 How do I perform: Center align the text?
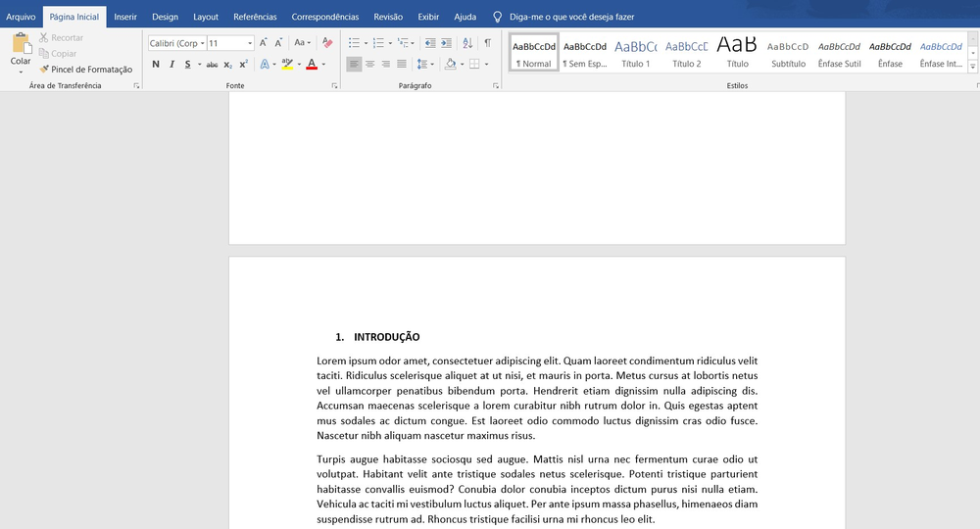(370, 64)
